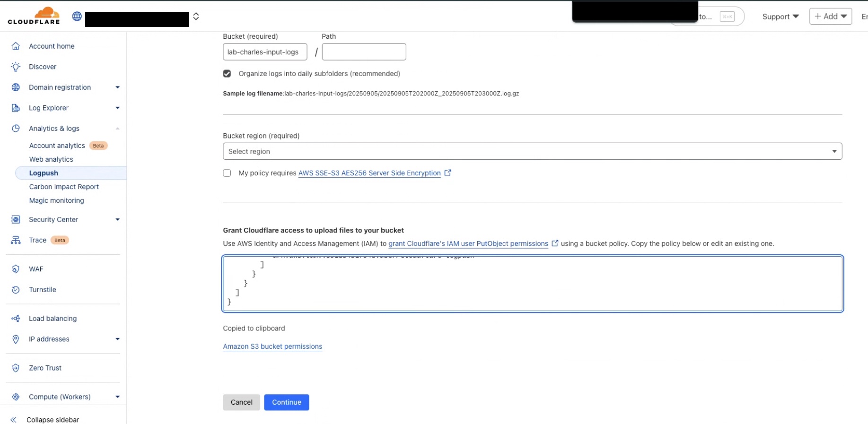This screenshot has height=424, width=868.
Task: Click the Load balancing icon
Action: [16, 319]
